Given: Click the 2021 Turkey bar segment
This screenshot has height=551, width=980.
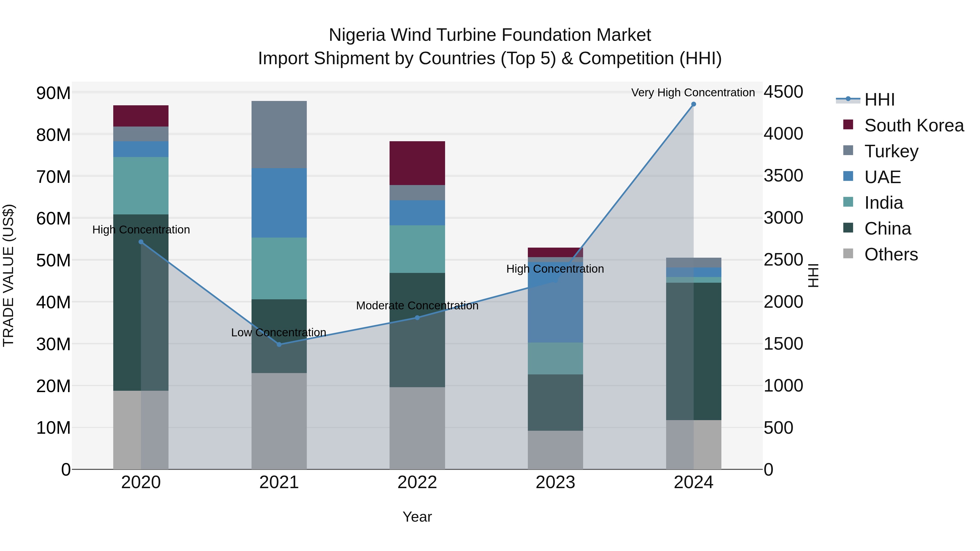Looking at the screenshot, I should (x=279, y=135).
